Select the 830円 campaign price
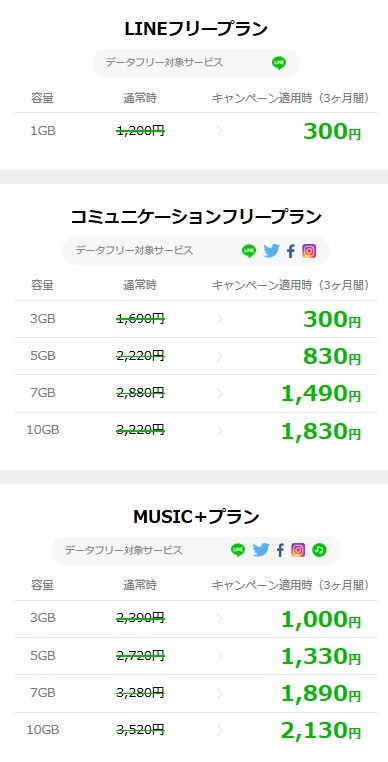 click(332, 357)
